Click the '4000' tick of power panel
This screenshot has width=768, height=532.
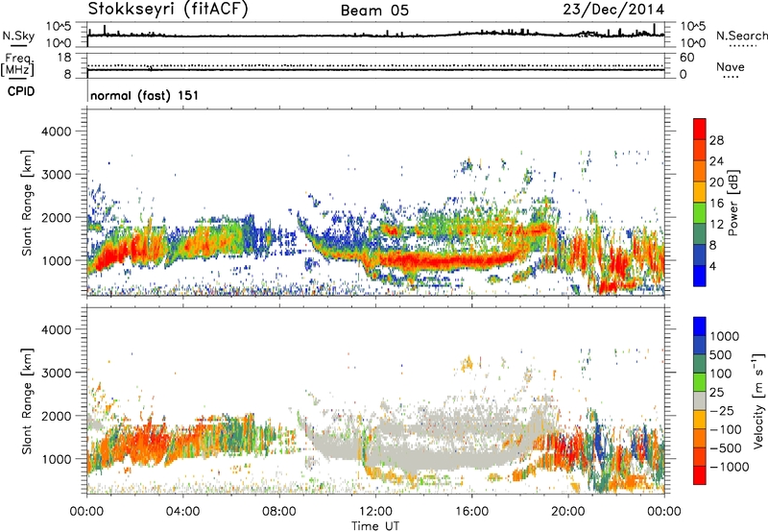point(57,132)
